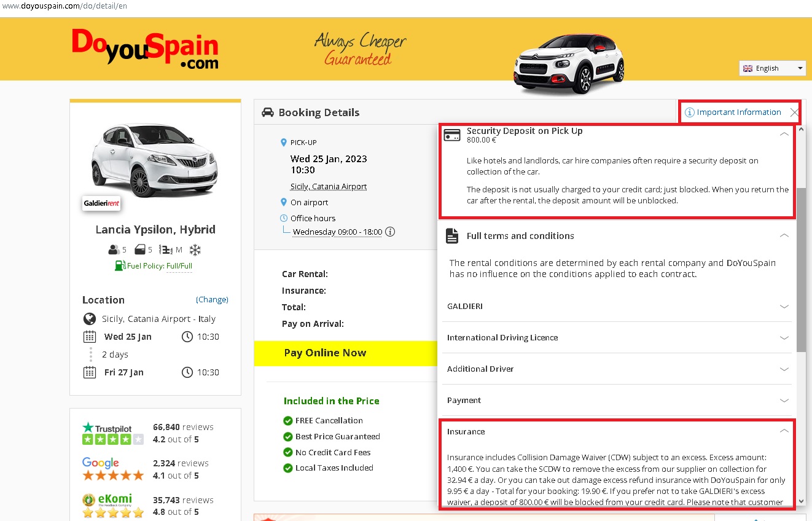
Task: Click the UK flag icon in language selector
Action: click(748, 68)
